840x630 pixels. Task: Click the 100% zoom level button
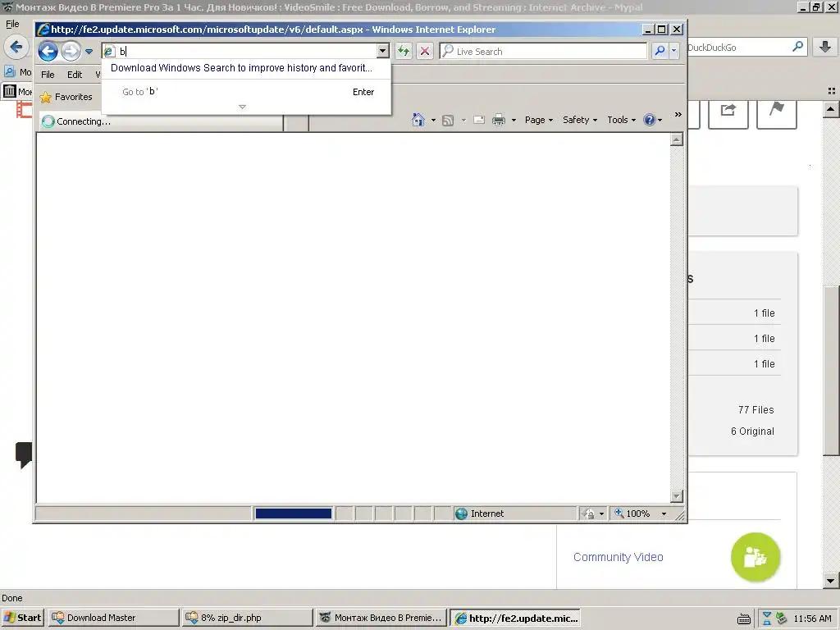point(632,514)
